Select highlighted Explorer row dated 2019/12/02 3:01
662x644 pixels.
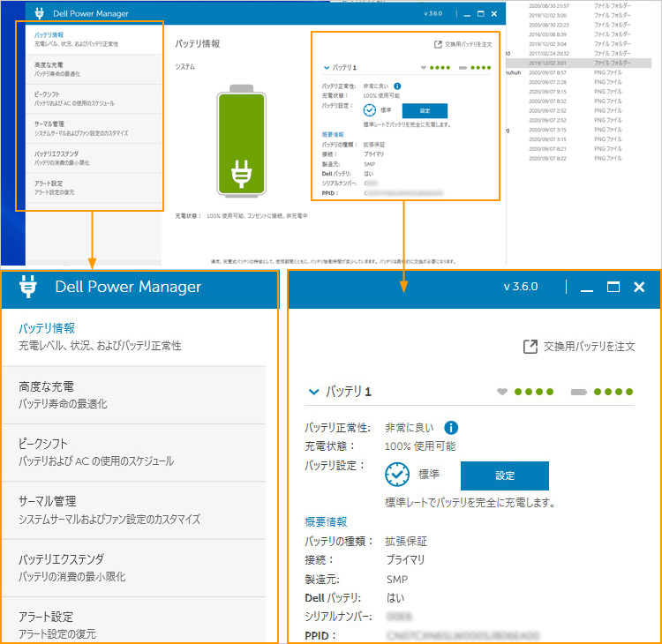[x=579, y=63]
